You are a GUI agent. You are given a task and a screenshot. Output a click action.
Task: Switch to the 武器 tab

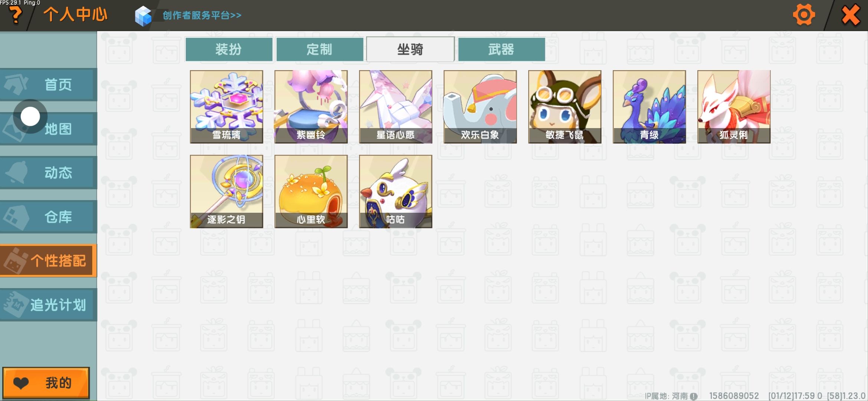click(x=502, y=49)
